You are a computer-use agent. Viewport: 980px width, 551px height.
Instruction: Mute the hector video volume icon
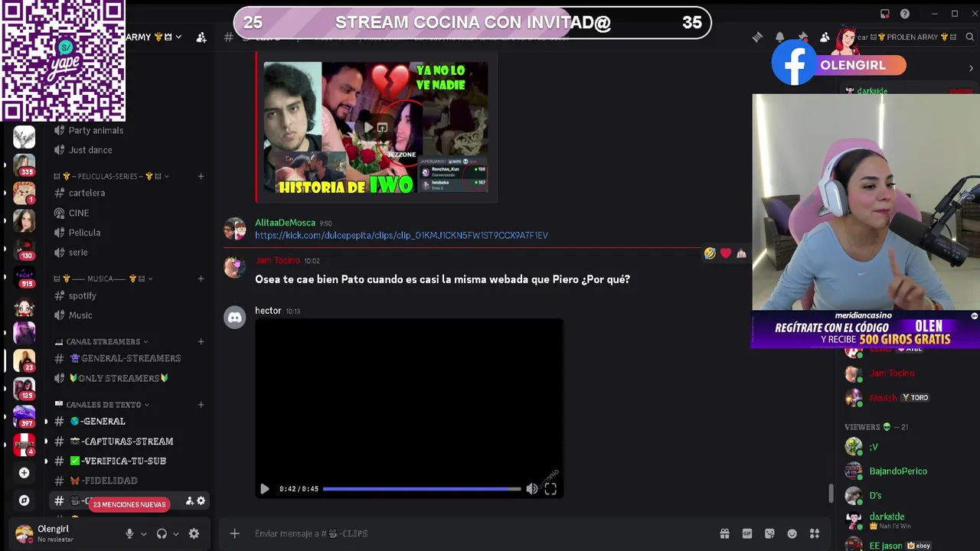coord(531,489)
